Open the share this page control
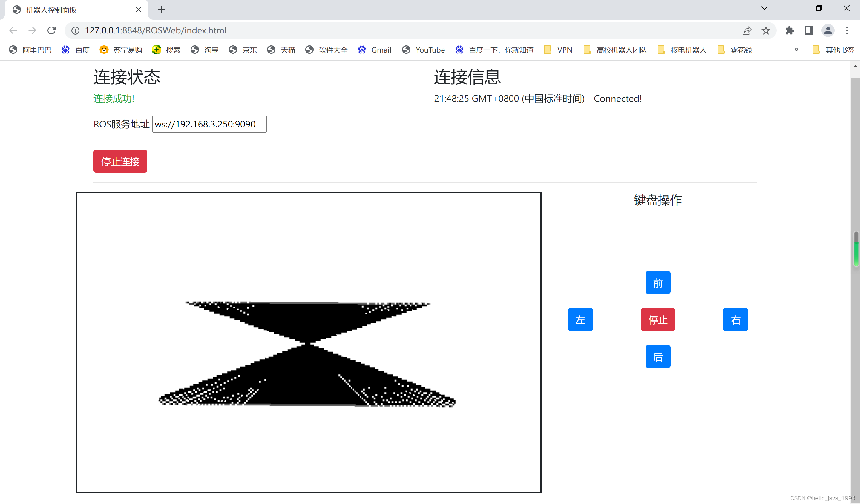This screenshot has width=860, height=504. click(747, 30)
